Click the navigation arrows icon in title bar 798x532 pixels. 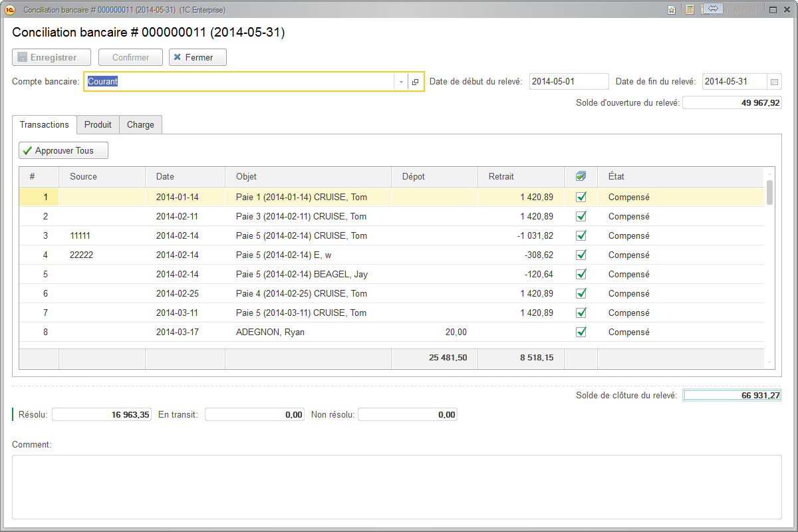click(713, 9)
